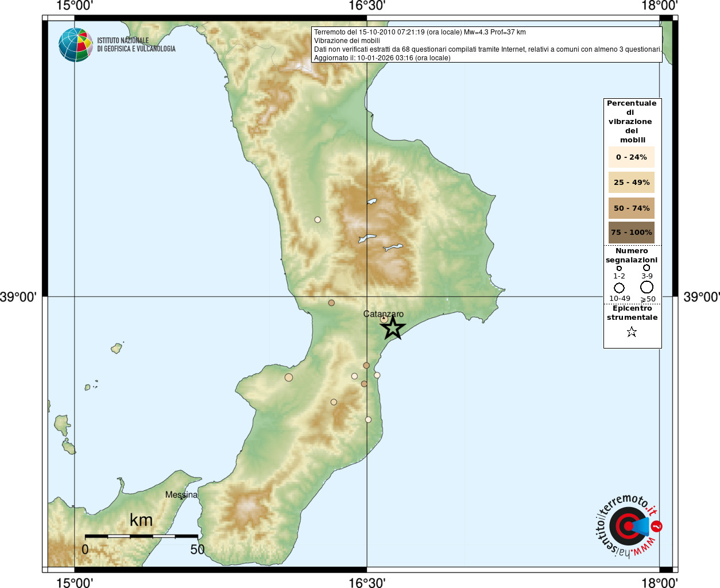Click the Messina city label

click(x=181, y=494)
